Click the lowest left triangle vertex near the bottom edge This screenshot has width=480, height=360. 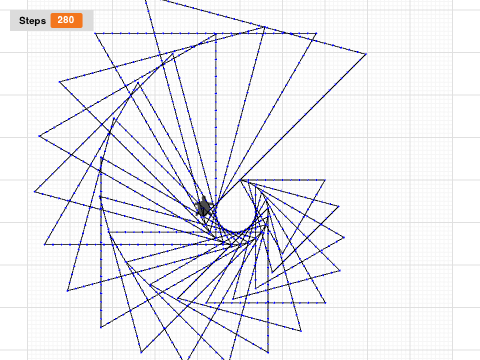(141, 352)
